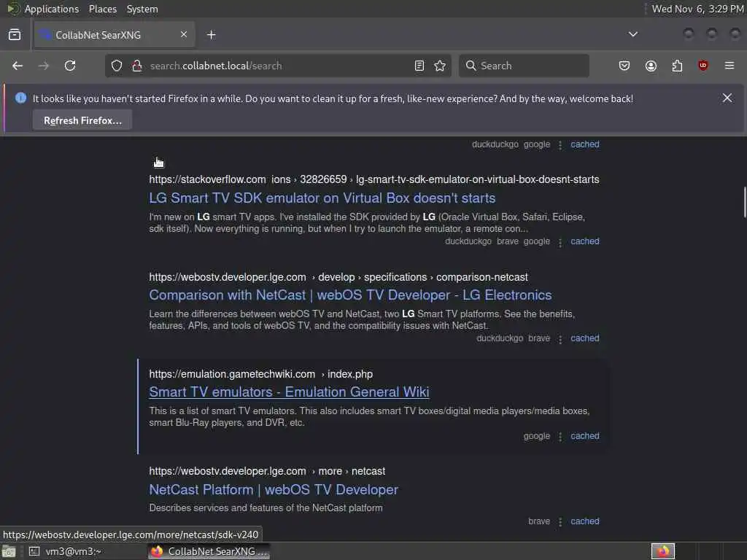Click the page vertical scrollbar thumb
The height and width of the screenshot is (560, 747).
click(744, 202)
